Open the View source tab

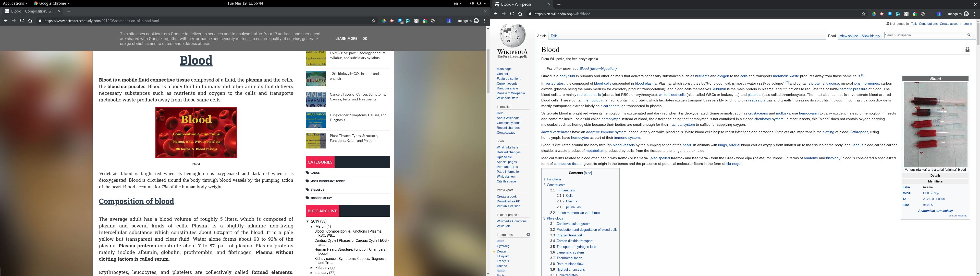pyautogui.click(x=849, y=36)
